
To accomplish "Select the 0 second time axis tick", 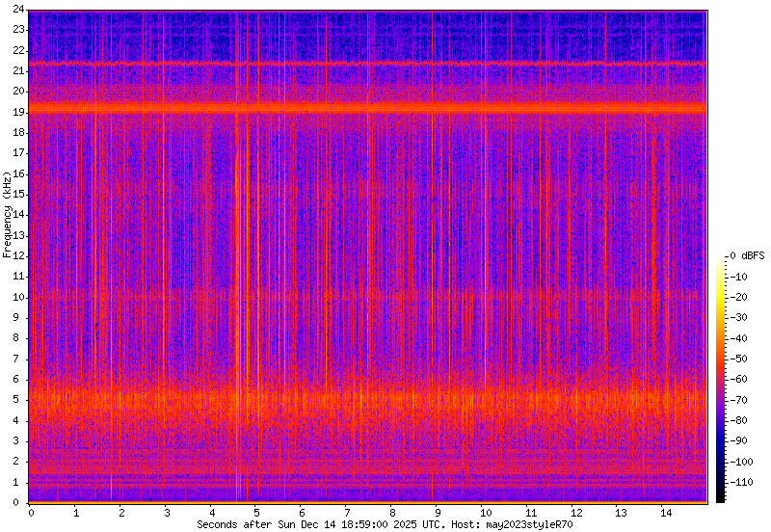I will 30,514.
